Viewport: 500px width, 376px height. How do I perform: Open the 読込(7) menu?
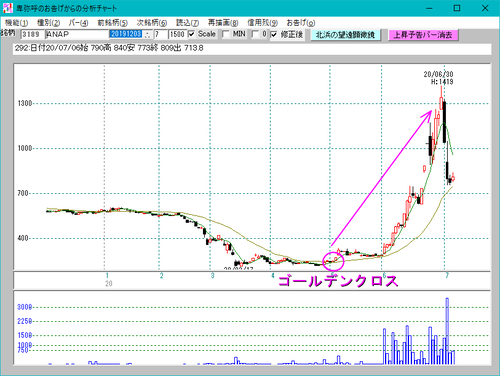coord(187,23)
